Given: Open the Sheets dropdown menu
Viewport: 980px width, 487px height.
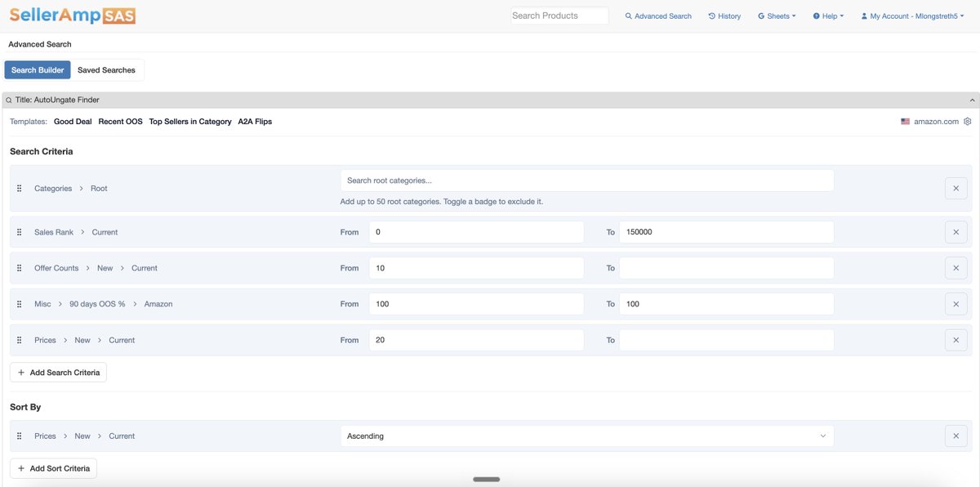Looking at the screenshot, I should point(777,16).
